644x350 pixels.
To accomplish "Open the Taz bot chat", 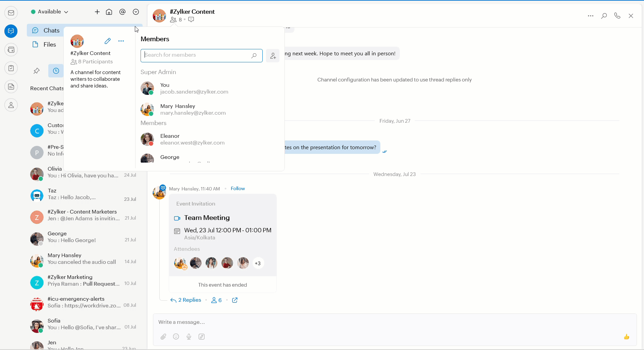I will [84, 195].
